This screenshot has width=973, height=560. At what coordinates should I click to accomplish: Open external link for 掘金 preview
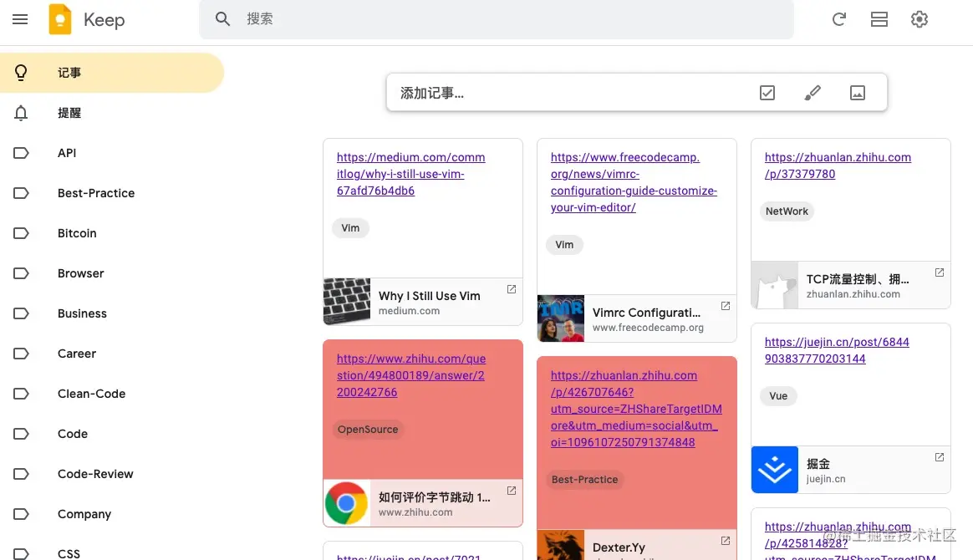click(940, 457)
